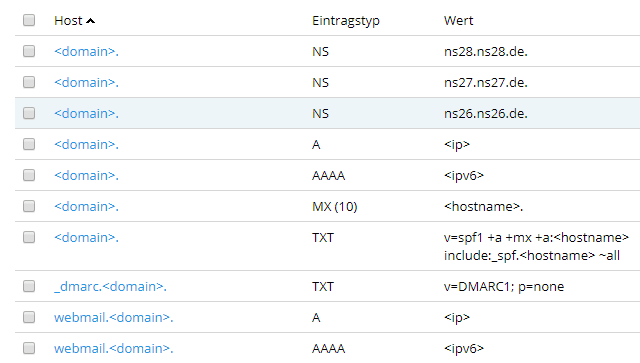Select checkbox for the MX (10) record
The image size is (640, 363).
tap(29, 206)
